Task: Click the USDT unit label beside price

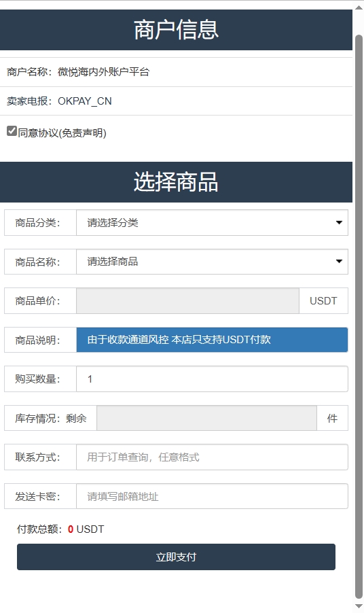Action: pos(323,300)
